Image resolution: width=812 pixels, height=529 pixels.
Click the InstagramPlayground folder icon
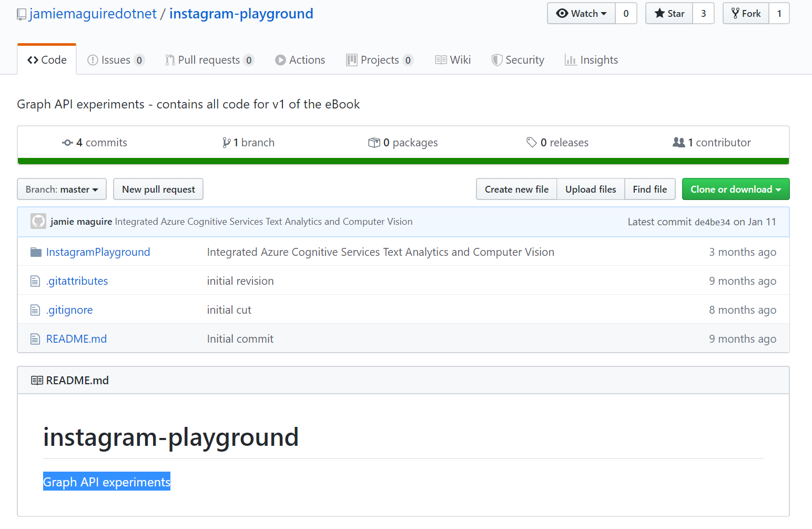click(36, 252)
